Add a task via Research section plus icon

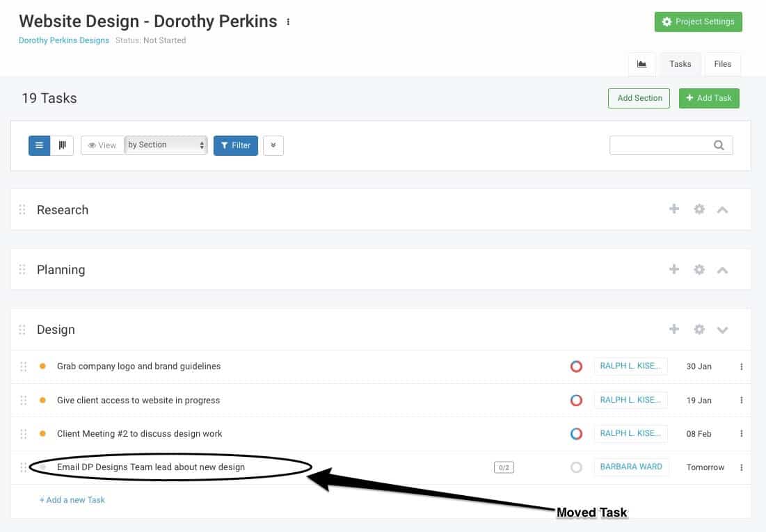click(673, 209)
